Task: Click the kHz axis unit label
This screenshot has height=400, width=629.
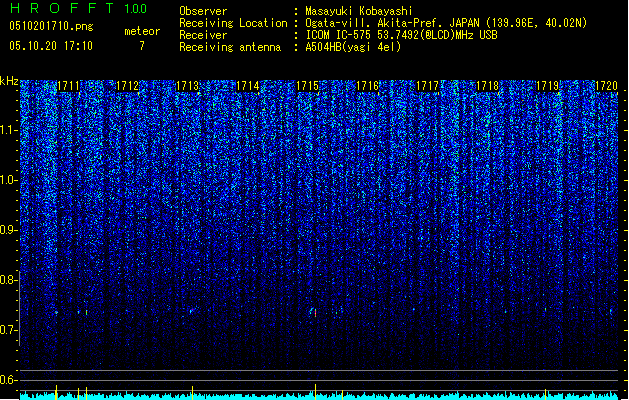Action: [x=9, y=81]
